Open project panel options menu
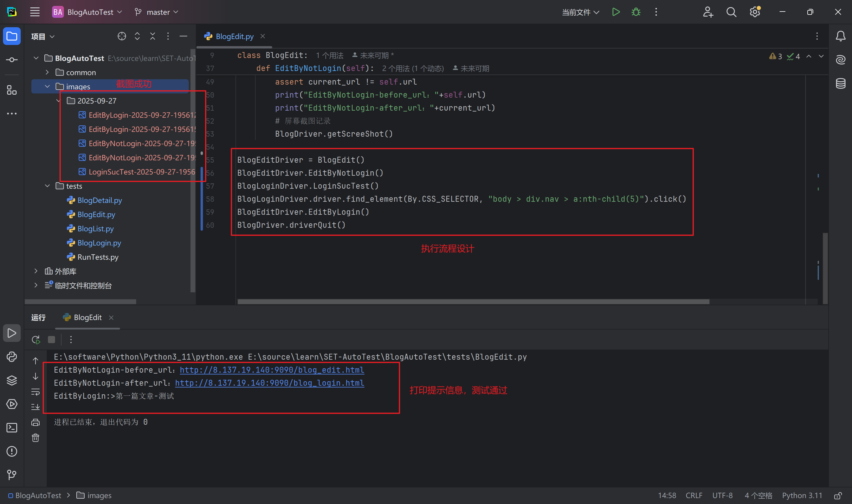Screen dimensions: 852x504 [x=168, y=36]
